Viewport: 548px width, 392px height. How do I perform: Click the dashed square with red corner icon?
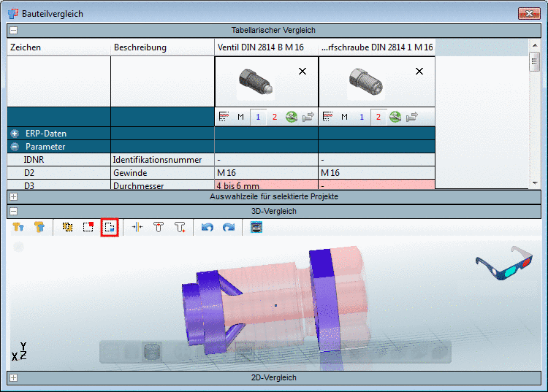(x=88, y=227)
